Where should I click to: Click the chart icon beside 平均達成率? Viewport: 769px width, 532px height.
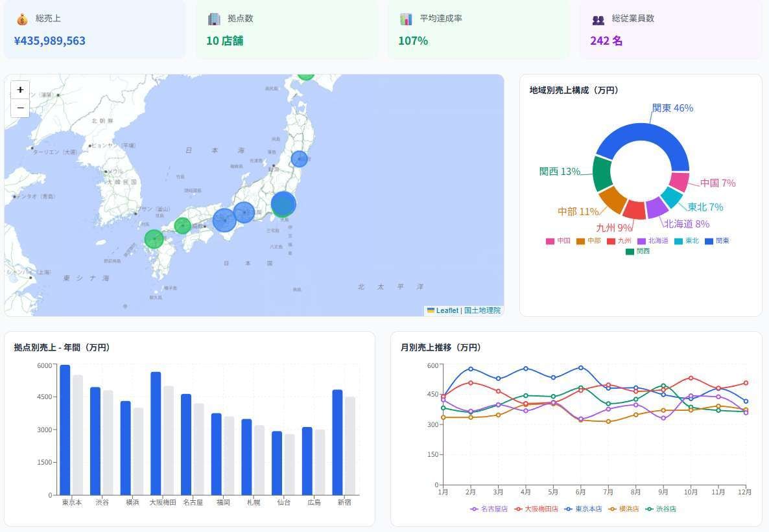pos(406,19)
